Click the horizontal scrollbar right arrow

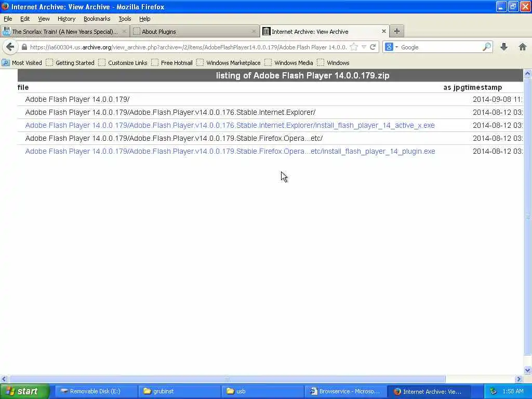pyautogui.click(x=519, y=379)
